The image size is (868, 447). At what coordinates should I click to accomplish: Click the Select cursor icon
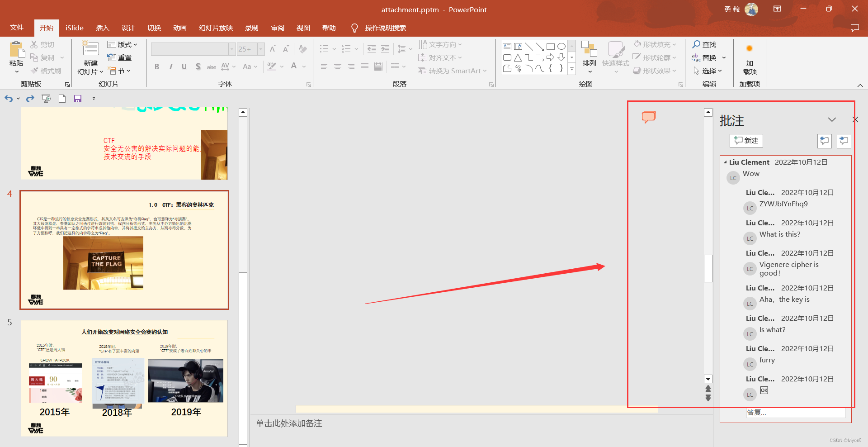[696, 71]
